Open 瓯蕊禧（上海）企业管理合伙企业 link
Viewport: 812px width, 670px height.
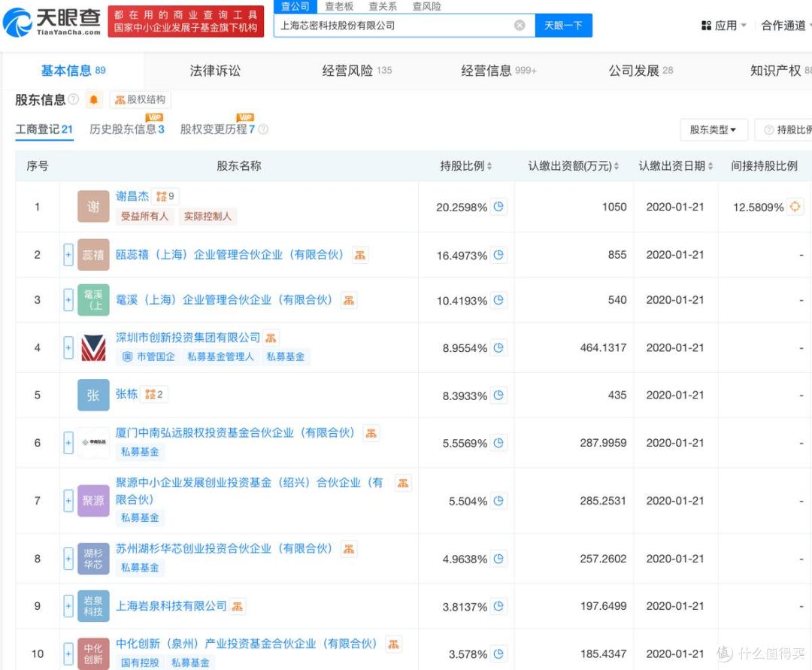coord(229,255)
